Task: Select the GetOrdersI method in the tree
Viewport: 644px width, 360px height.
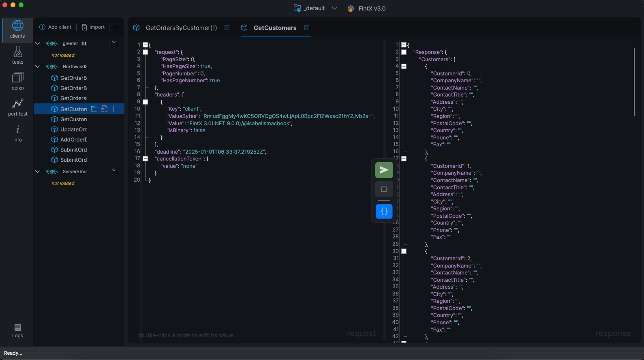Action: click(x=74, y=98)
